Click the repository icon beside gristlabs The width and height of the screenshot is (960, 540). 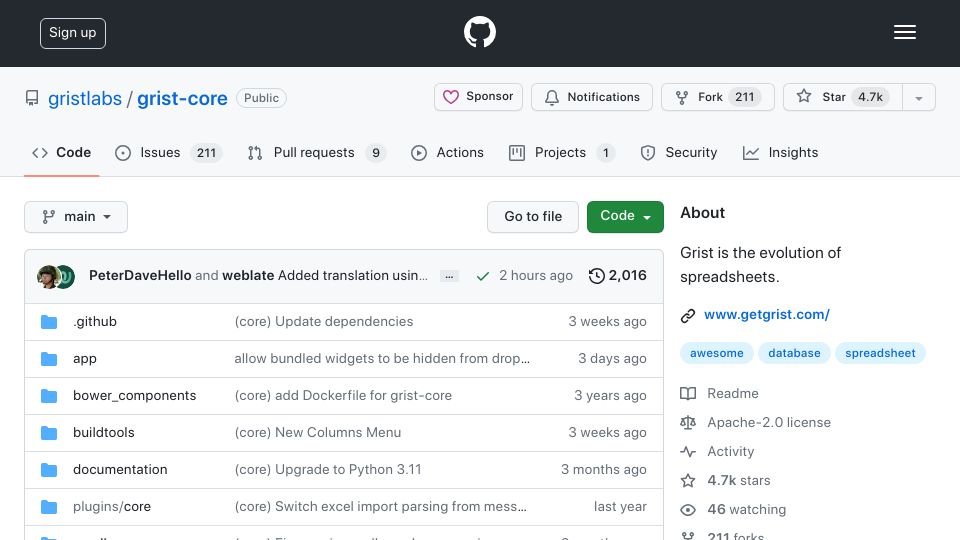pos(32,98)
